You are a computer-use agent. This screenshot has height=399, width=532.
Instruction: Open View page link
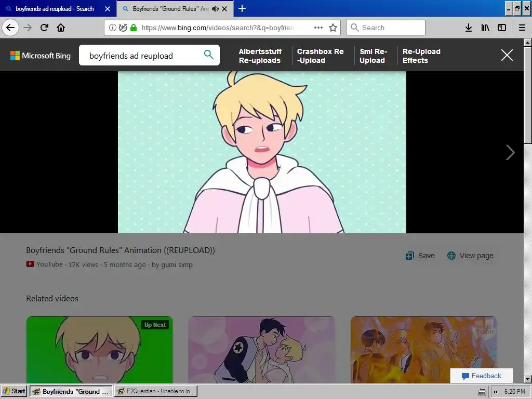(470, 256)
